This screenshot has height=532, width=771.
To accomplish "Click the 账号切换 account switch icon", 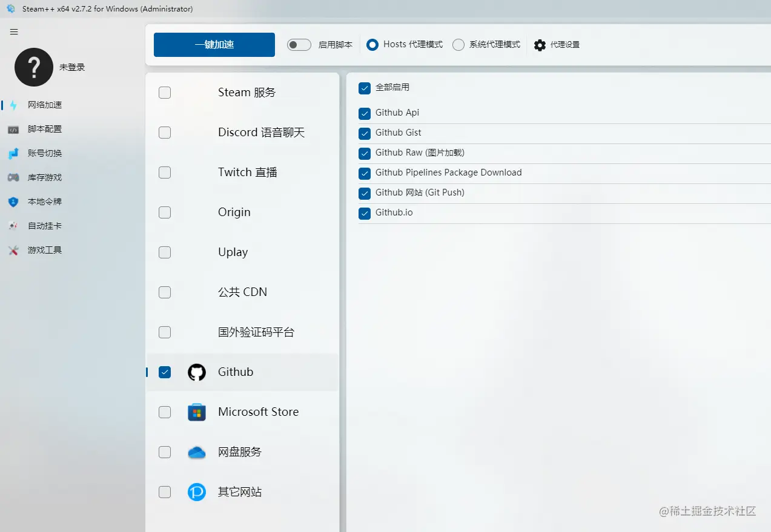I will tap(13, 154).
